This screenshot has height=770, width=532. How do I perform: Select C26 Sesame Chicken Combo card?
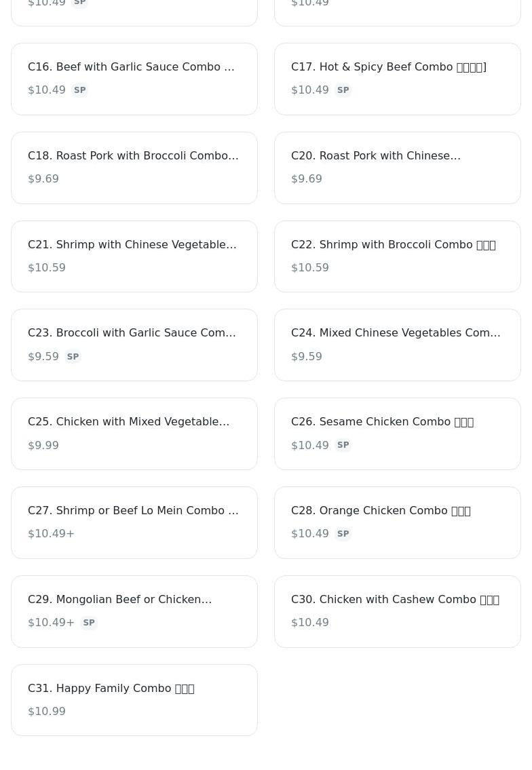tap(398, 434)
